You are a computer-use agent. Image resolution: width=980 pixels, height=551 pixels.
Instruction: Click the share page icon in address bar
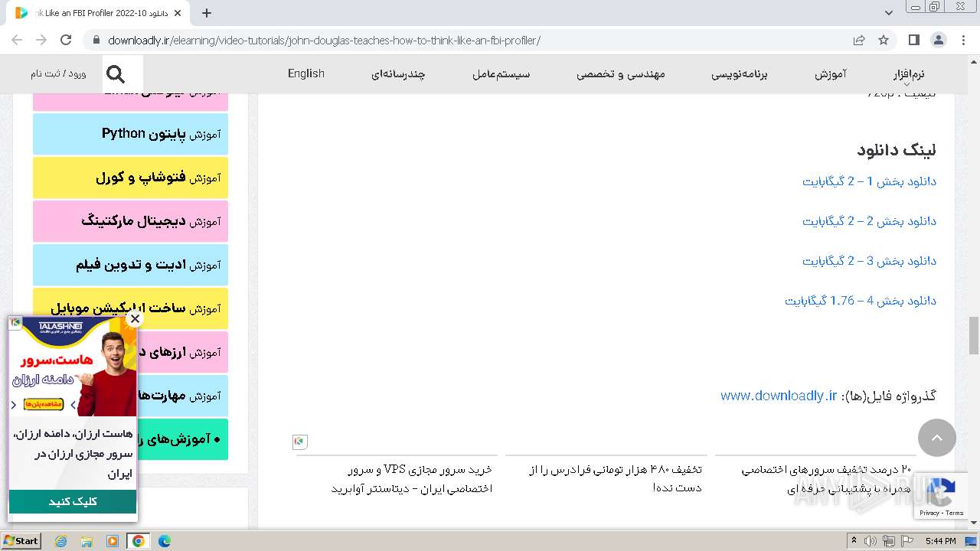point(859,41)
